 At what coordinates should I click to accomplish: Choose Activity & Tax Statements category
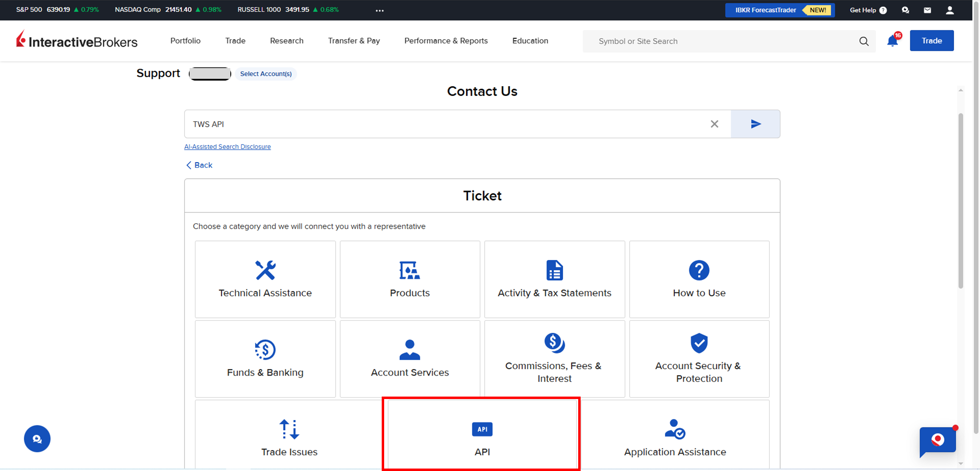554,279
